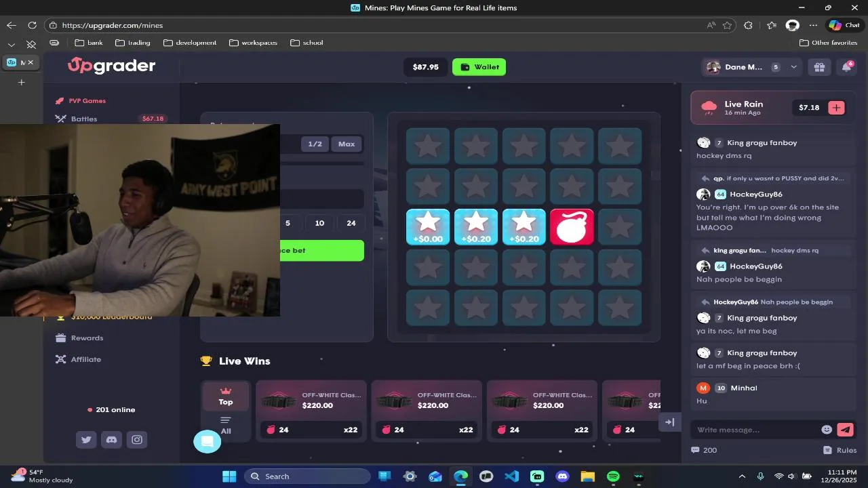
Task: Open Affiliate in the sidebar
Action: tap(78, 359)
